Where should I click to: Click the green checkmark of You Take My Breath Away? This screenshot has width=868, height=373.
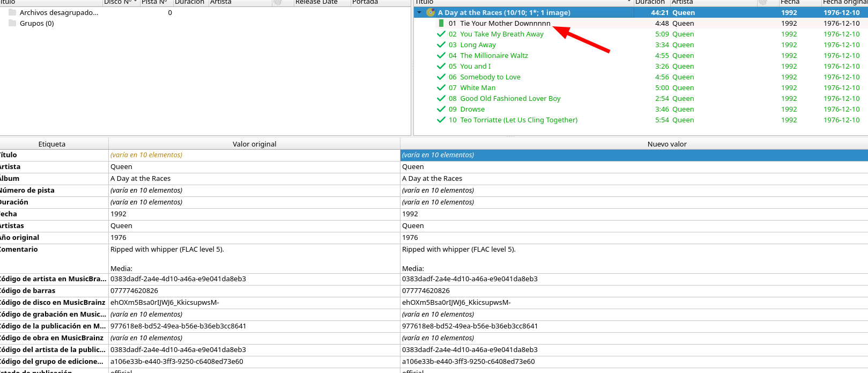click(441, 34)
